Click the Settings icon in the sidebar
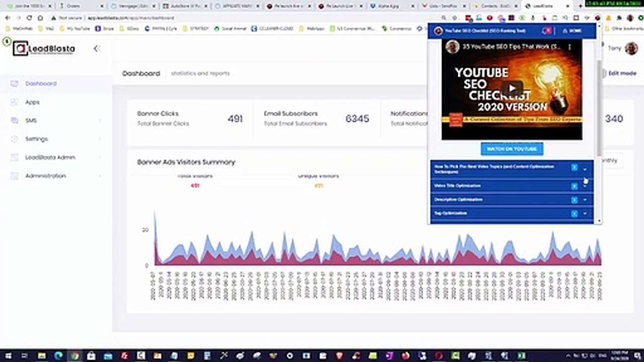644x362 pixels. coord(14,139)
